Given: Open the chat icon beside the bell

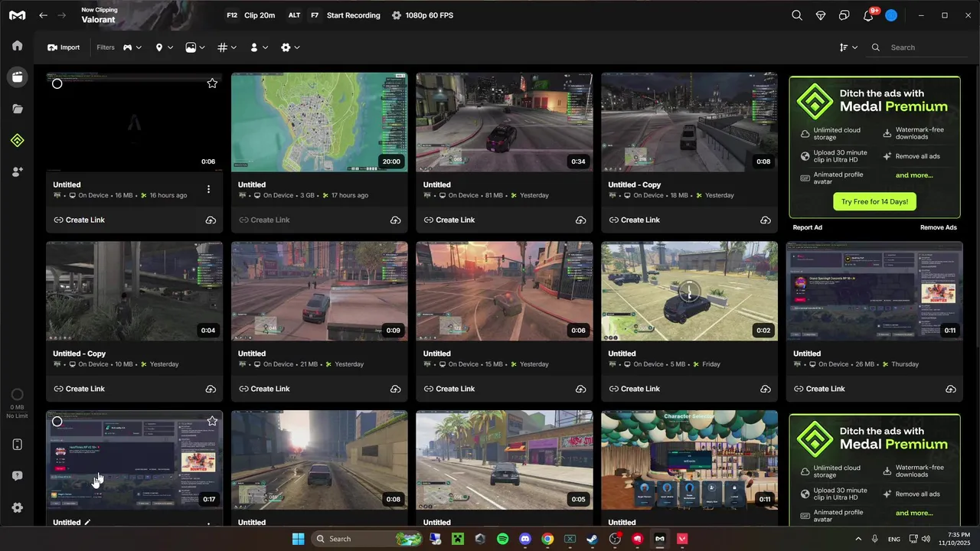Looking at the screenshot, I should (844, 15).
